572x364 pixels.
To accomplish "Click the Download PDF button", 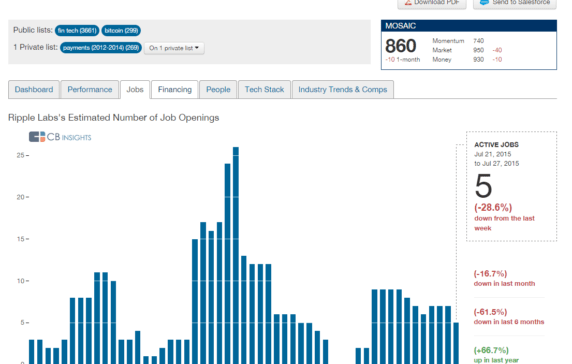I will (x=432, y=3).
